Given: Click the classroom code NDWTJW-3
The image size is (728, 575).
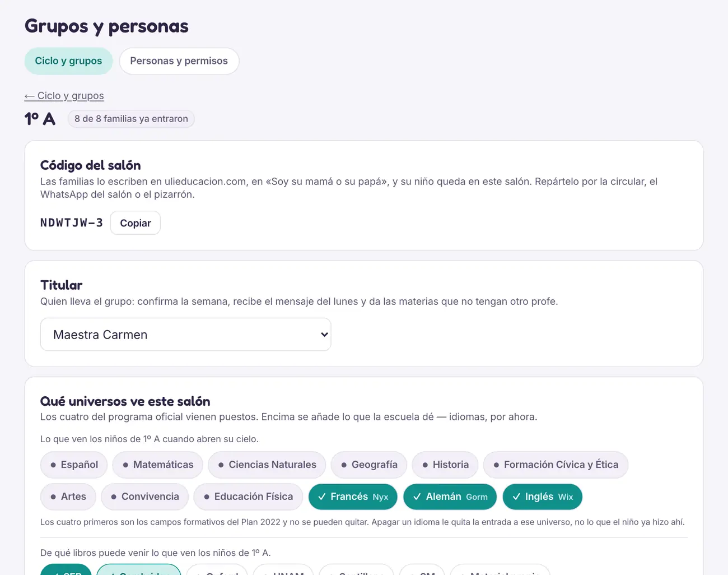Looking at the screenshot, I should tap(72, 223).
